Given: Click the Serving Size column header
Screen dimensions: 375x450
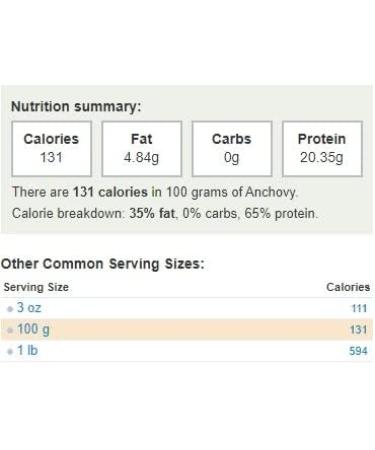Looking at the screenshot, I should tap(36, 287).
